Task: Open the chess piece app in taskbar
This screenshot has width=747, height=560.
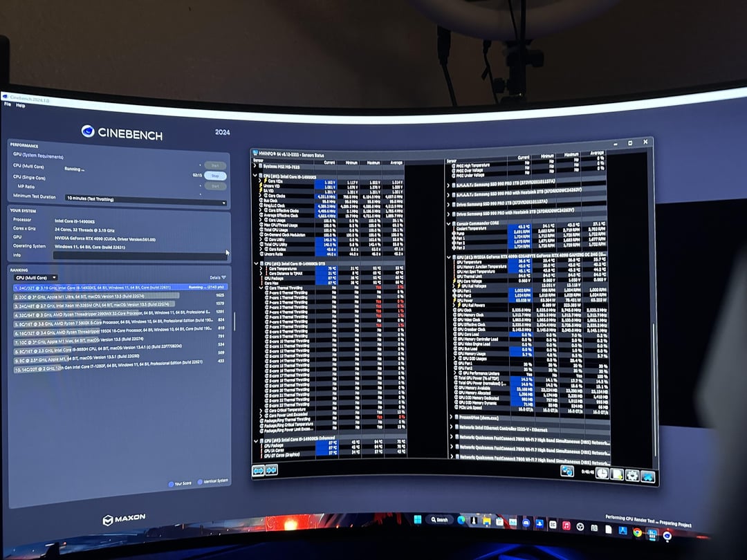Action: 474,521
